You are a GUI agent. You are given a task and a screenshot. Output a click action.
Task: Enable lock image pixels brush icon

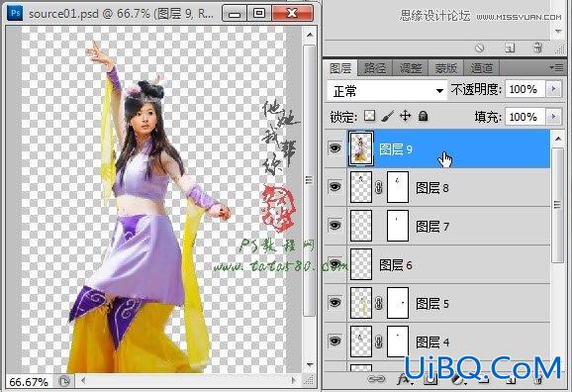click(387, 117)
